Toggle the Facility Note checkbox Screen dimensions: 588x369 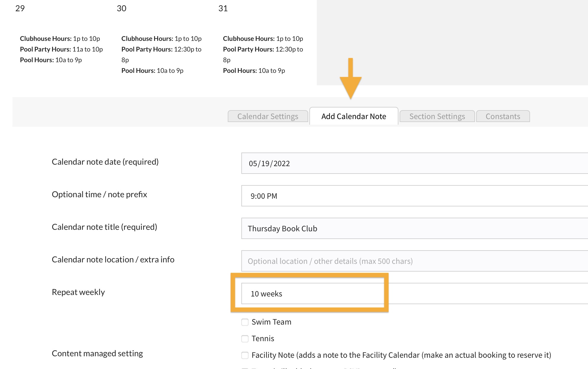pyautogui.click(x=245, y=355)
